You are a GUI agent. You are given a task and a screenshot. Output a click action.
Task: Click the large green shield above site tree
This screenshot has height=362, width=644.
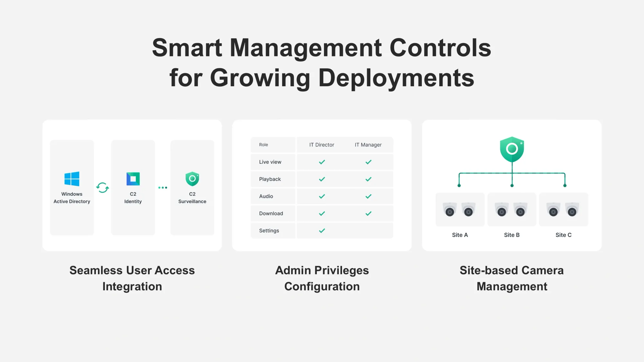(512, 149)
